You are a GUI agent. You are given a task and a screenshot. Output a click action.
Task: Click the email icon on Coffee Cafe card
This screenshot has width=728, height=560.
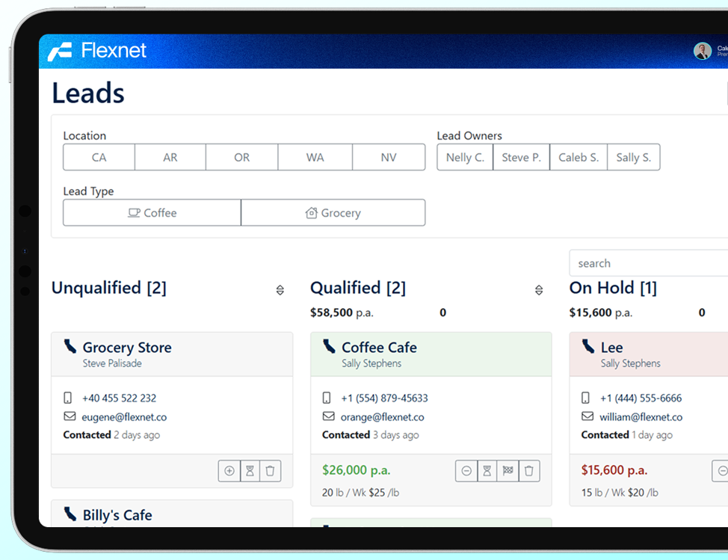329,416
